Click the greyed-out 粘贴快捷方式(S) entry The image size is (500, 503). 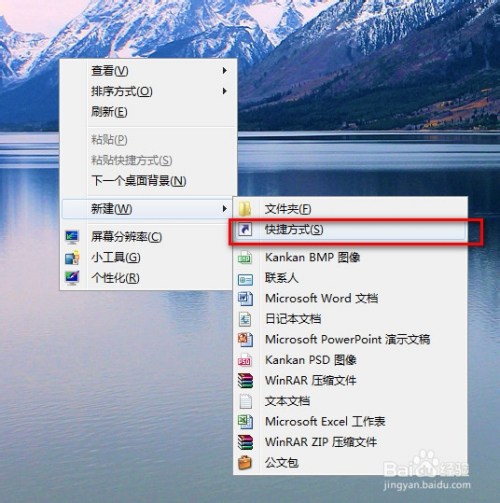click(x=149, y=160)
